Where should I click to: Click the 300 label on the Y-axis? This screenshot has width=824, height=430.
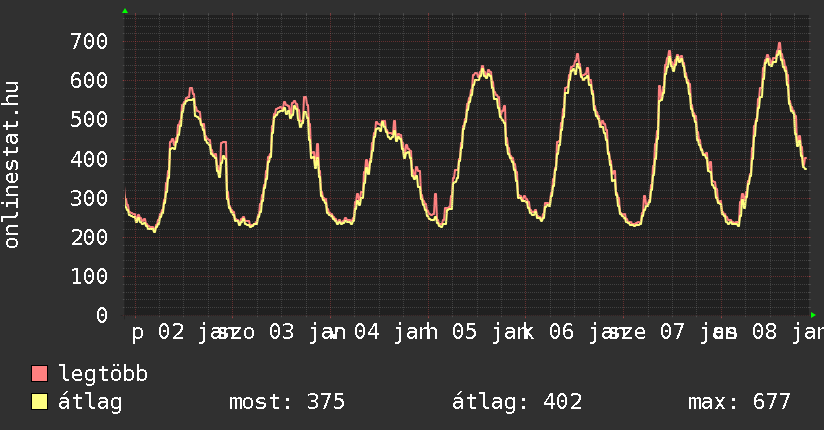click(x=88, y=198)
